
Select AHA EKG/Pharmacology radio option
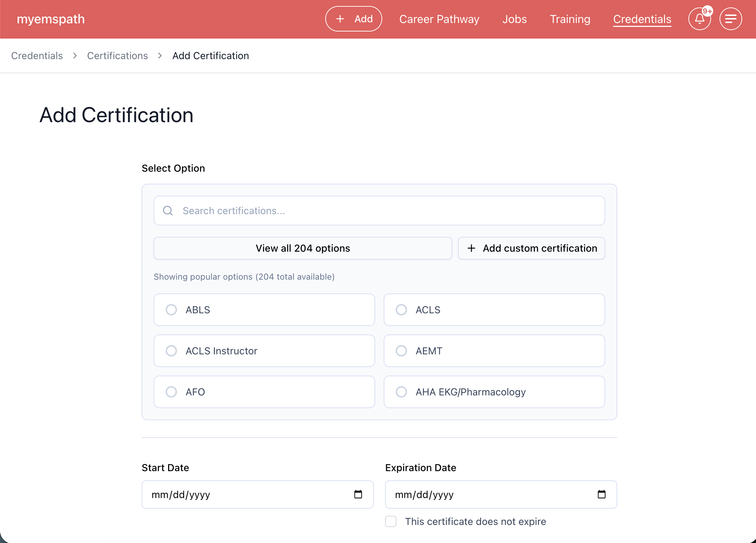click(401, 392)
